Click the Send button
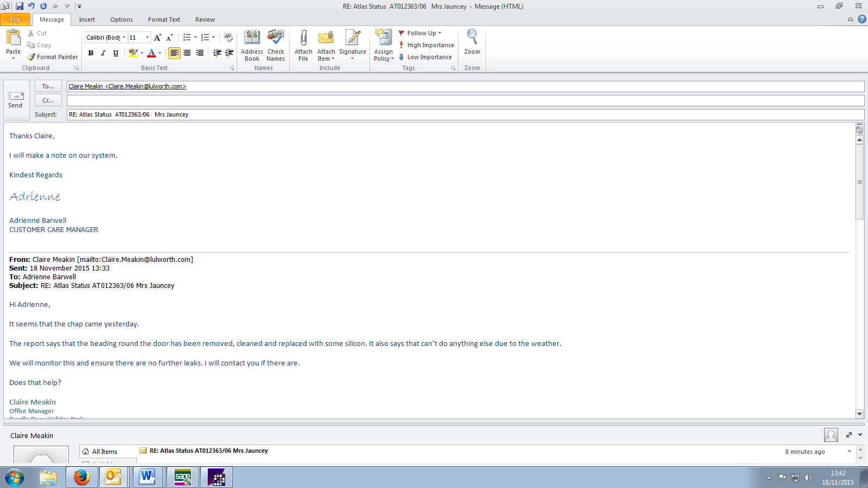This screenshot has width=868, height=488. click(16, 100)
